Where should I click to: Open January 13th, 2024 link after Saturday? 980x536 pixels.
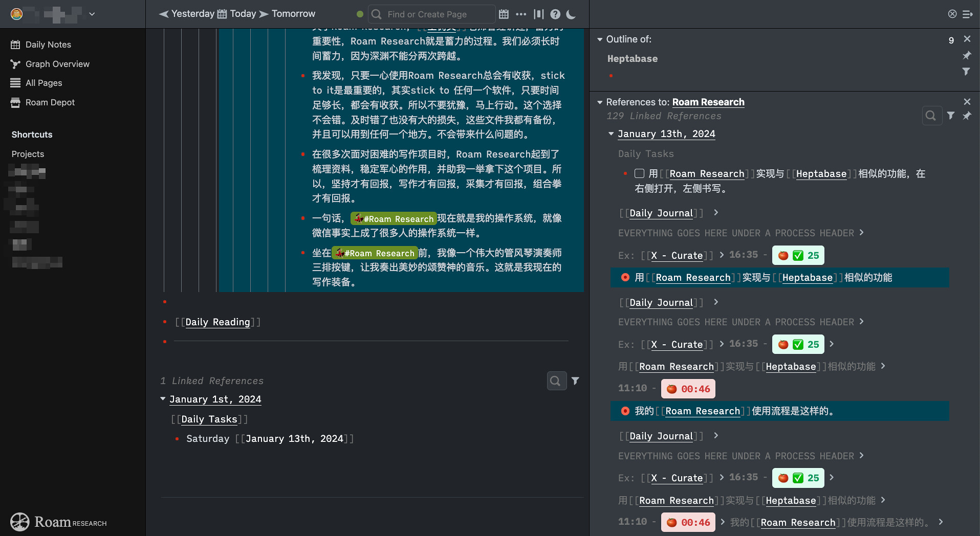[294, 439]
